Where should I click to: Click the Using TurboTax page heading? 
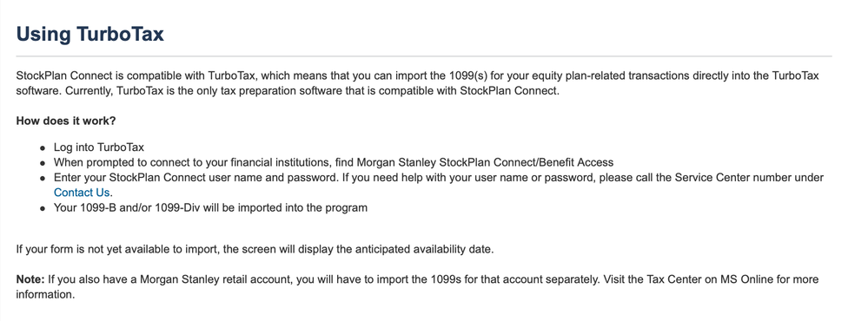coord(90,34)
